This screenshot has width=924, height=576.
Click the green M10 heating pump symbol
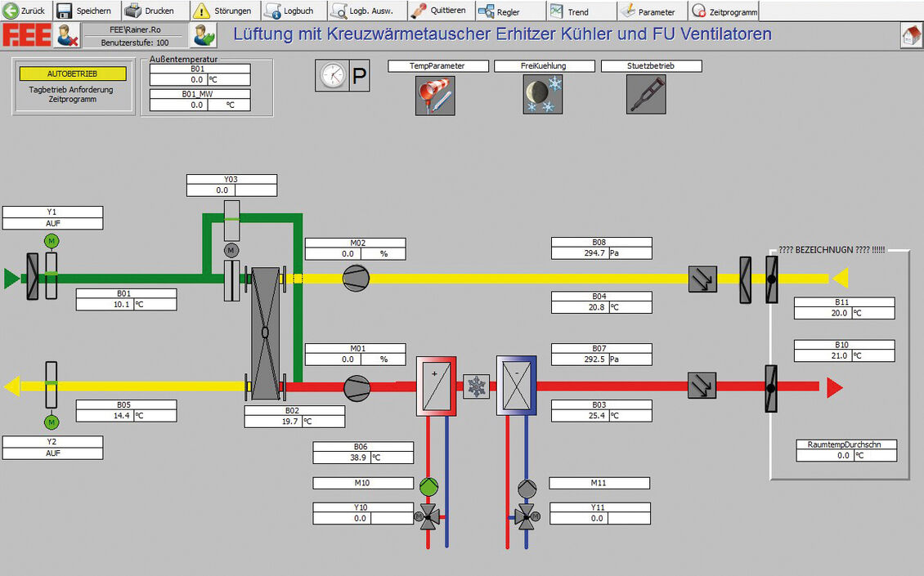[429, 487]
